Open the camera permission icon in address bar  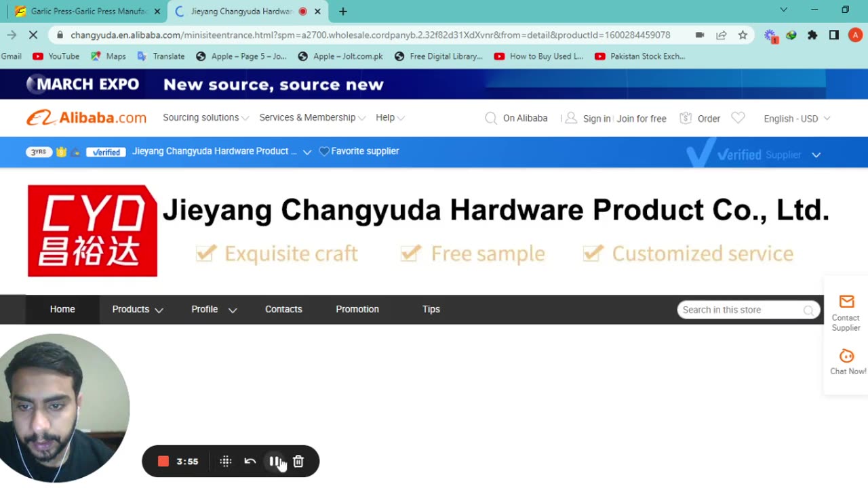coord(700,35)
